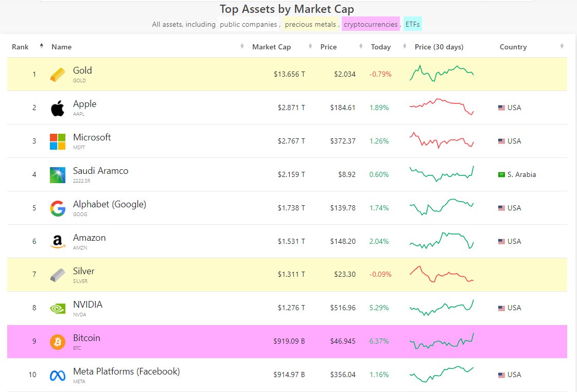Click Gold's 30-day price chart
The image size is (577, 392).
(x=442, y=73)
